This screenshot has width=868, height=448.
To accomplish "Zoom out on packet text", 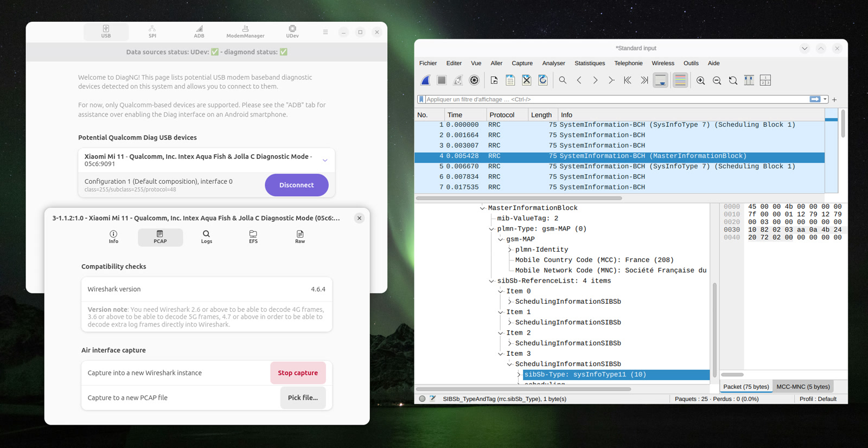I will pyautogui.click(x=717, y=80).
